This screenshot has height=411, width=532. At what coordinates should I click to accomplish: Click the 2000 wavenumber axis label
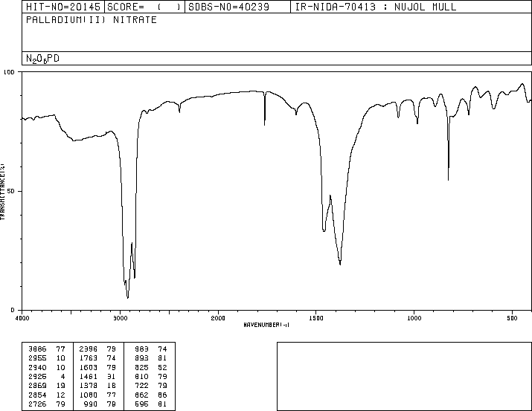[x=218, y=318]
